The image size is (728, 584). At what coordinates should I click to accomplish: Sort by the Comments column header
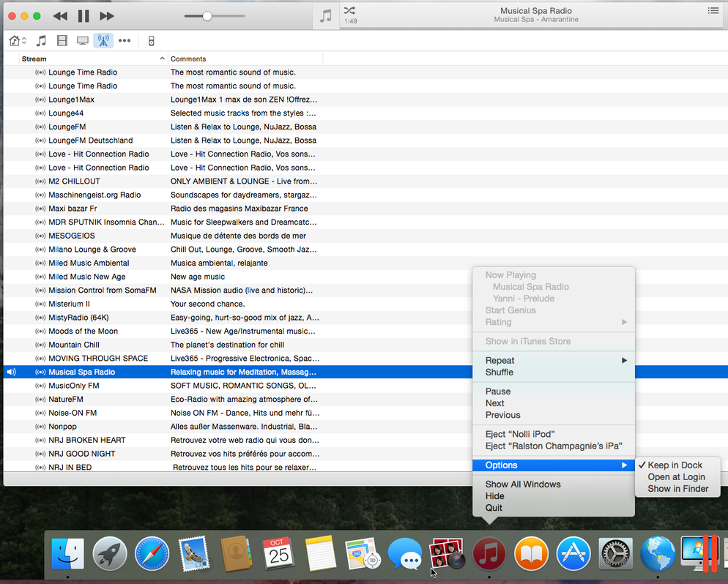click(188, 59)
